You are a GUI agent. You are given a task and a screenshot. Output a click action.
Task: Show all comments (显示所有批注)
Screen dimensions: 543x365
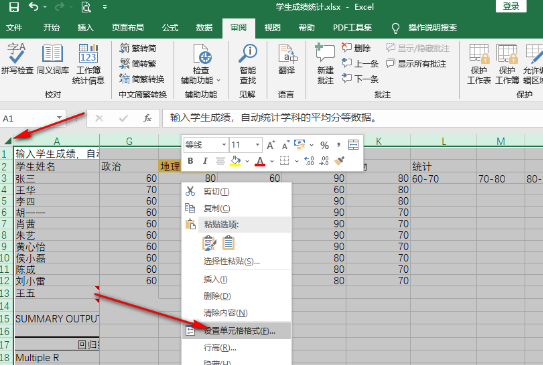click(x=416, y=63)
